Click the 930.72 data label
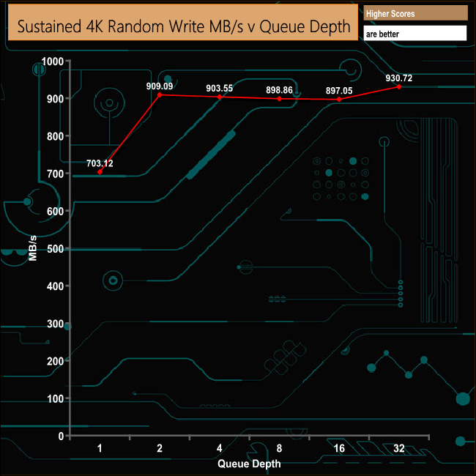 tap(399, 78)
